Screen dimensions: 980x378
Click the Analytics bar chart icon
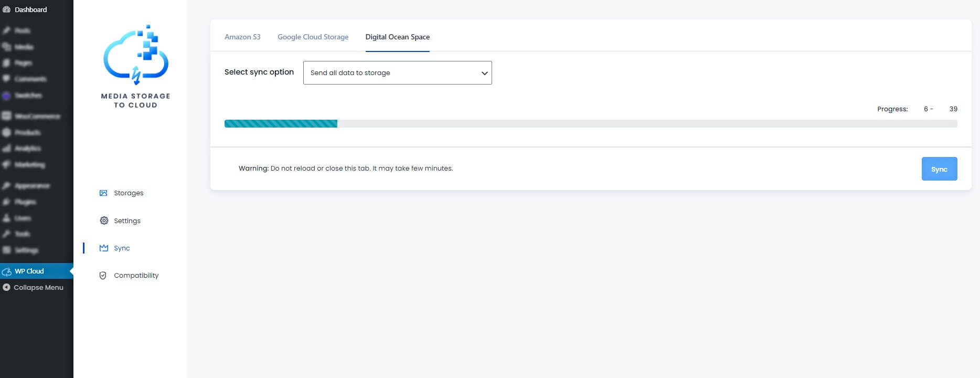[x=6, y=149]
